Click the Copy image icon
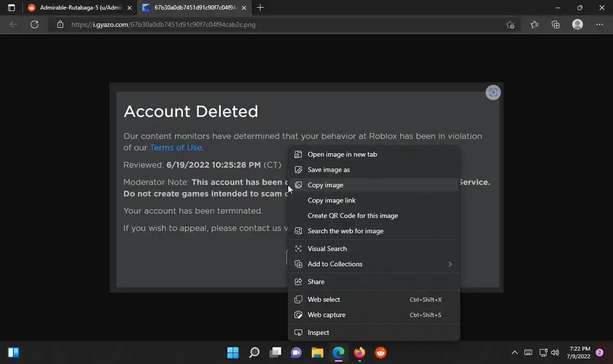613x364 pixels. [x=298, y=185]
